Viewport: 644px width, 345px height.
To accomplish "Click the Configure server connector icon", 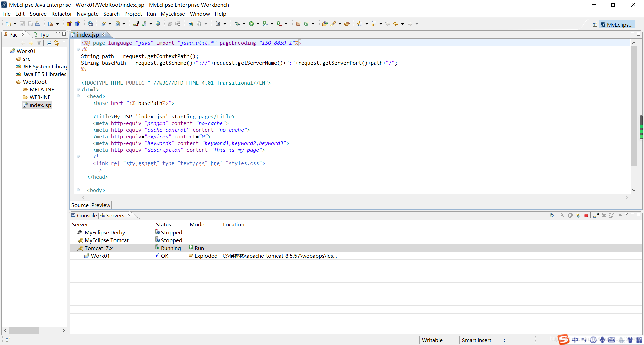I will (552, 215).
